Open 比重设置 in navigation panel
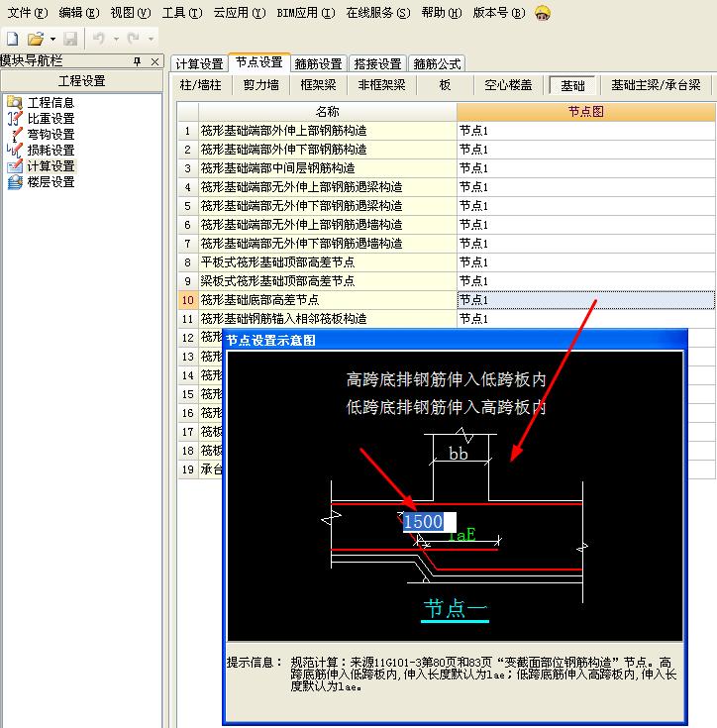The width and height of the screenshot is (717, 728). [51, 119]
